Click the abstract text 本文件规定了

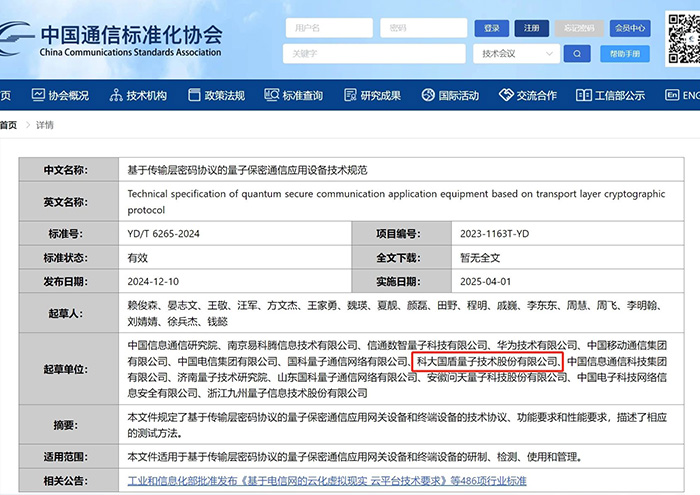[x=396, y=425]
